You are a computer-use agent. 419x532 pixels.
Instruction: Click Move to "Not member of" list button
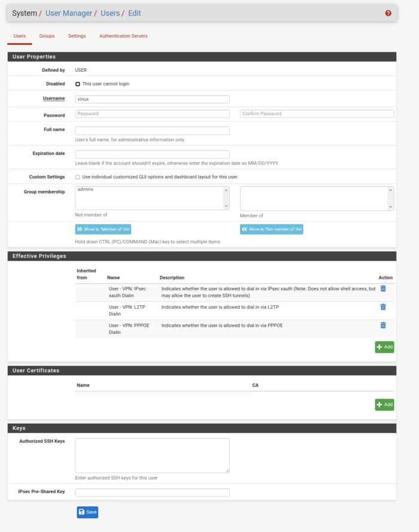271,229
